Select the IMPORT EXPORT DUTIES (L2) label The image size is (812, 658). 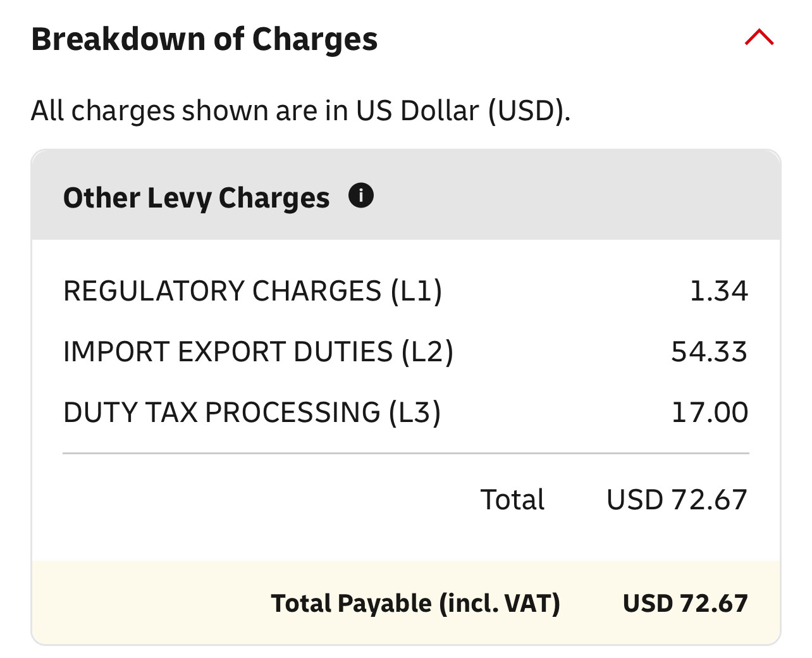coord(258,352)
